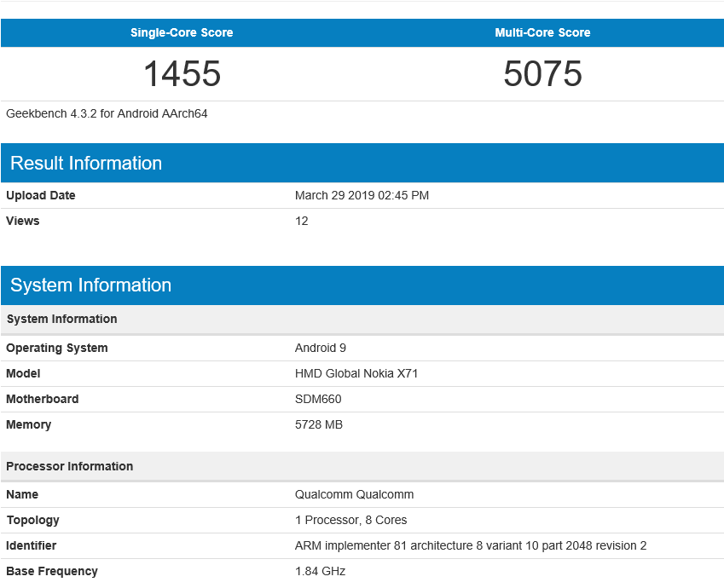Select the Upload Date label
The width and height of the screenshot is (724, 588).
41,195
